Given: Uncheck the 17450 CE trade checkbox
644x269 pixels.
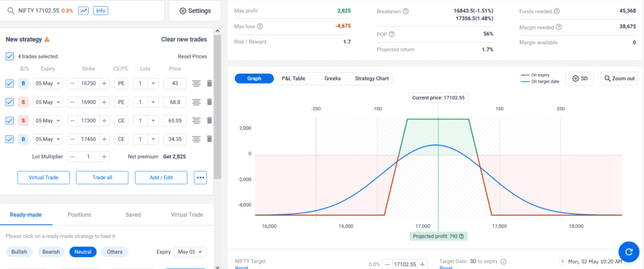Looking at the screenshot, I should pos(9,140).
